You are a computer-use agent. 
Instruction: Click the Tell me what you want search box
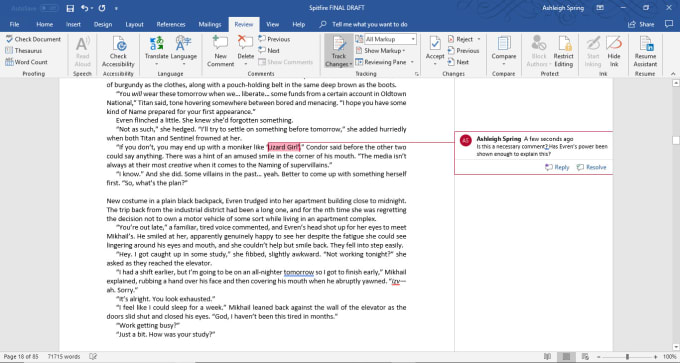[370, 24]
